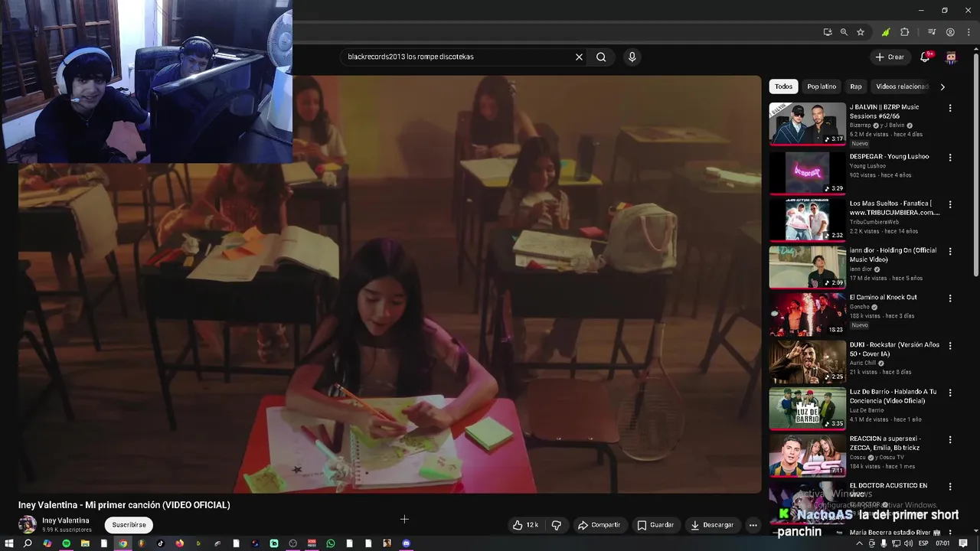
Task: Bookmark this page with star icon
Action: (861, 32)
